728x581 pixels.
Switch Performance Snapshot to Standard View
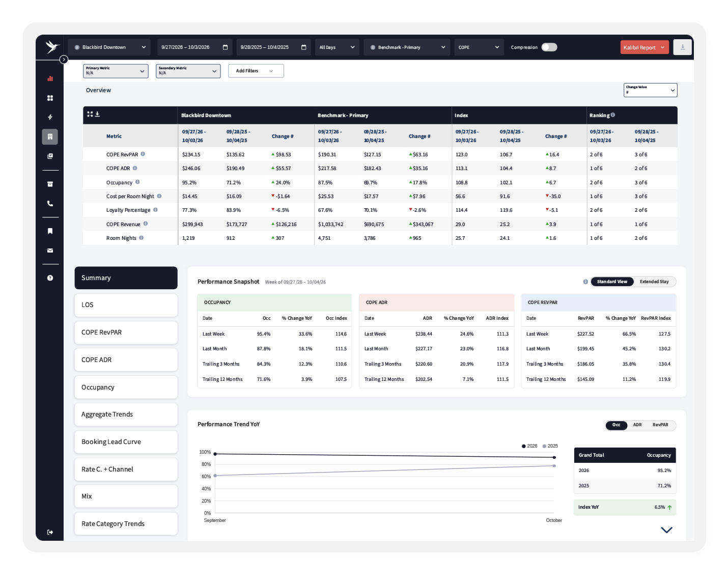(x=612, y=282)
